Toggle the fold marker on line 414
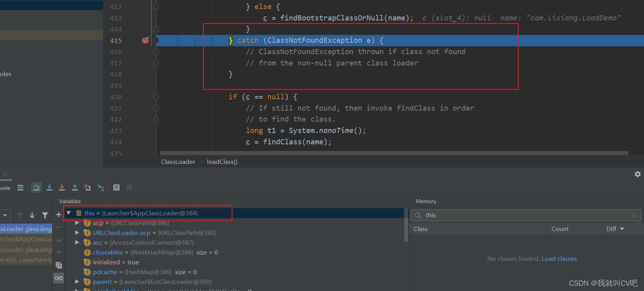The height and width of the screenshot is (291, 644). (156, 29)
